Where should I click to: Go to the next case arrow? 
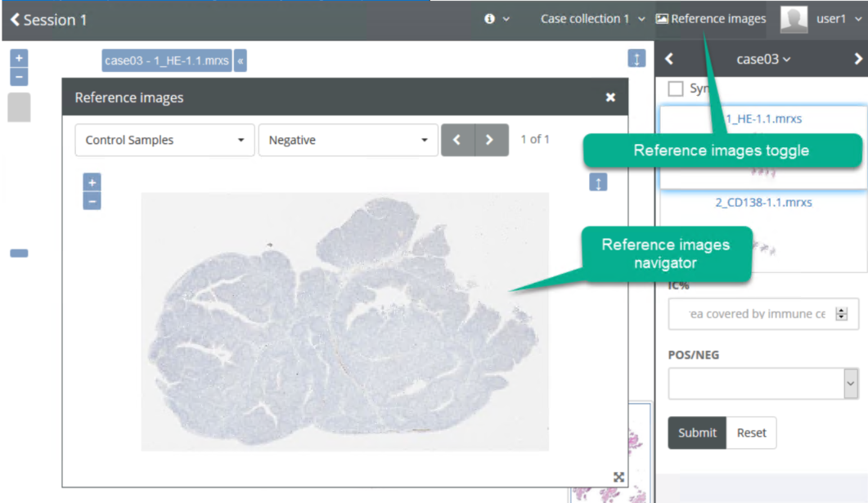(857, 59)
